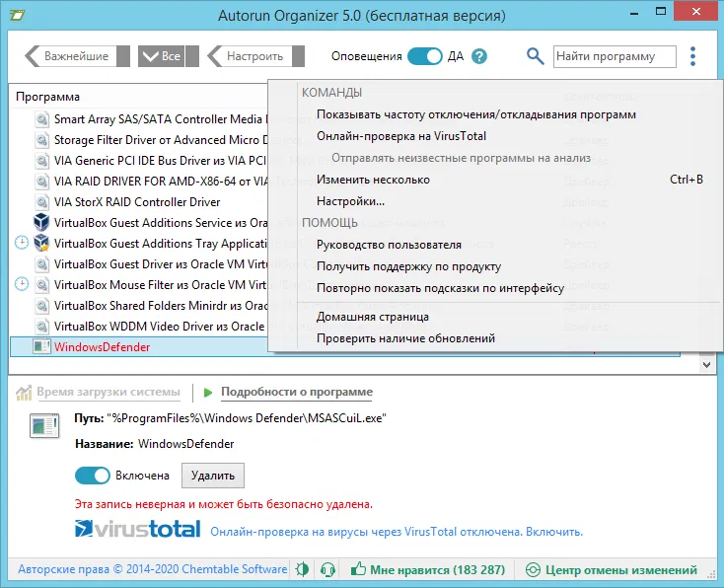724x588 pixels.
Task: Toggle Показывать частоту отключения/откладывания программ
Action: 476,114
